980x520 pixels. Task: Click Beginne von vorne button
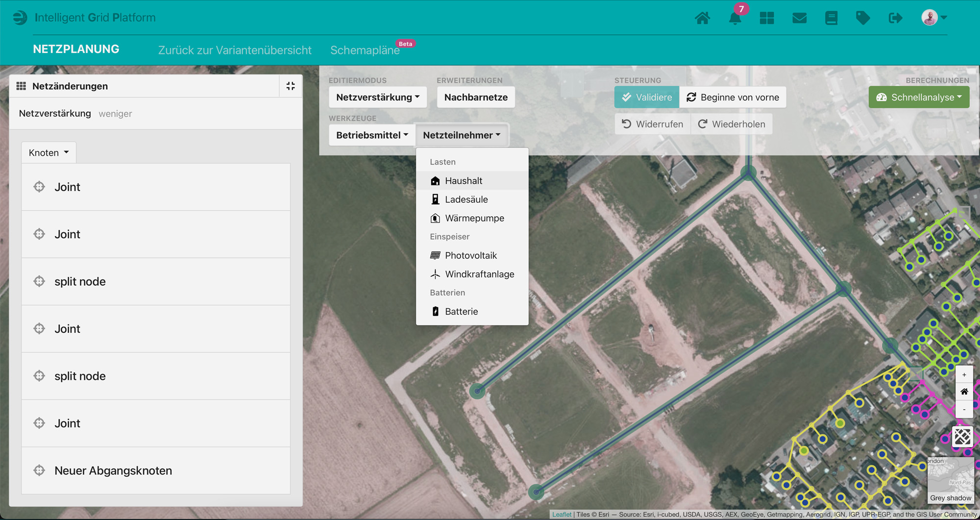pos(733,97)
